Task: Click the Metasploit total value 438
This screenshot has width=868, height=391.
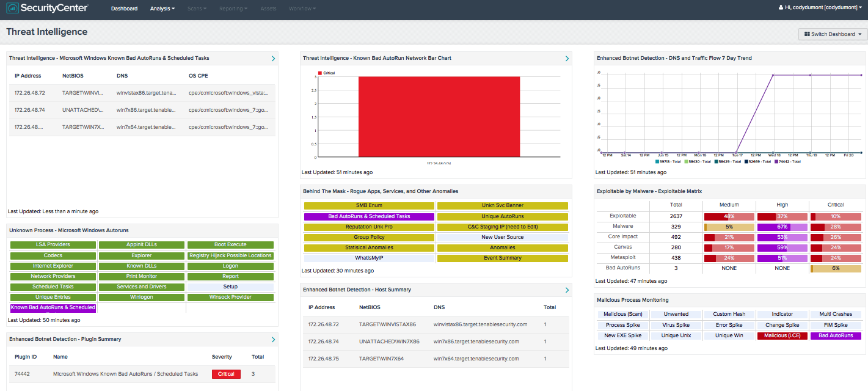Action: click(676, 258)
